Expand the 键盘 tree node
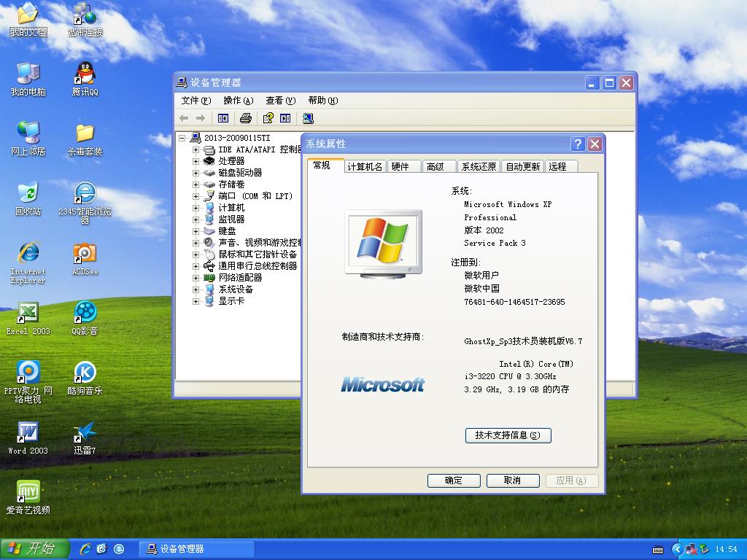Viewport: 747px width, 560px height. [x=196, y=231]
